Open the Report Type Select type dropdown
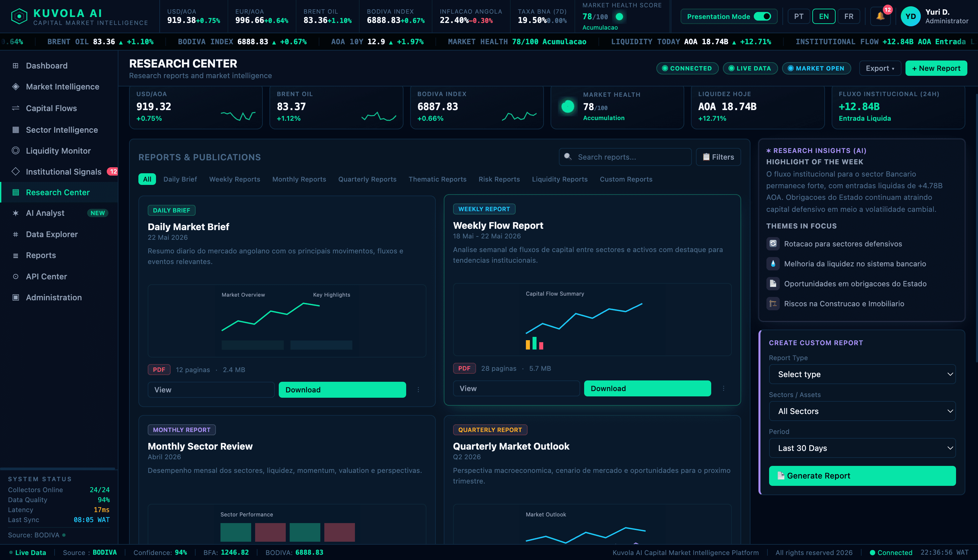This screenshot has height=560, width=978. (x=862, y=374)
